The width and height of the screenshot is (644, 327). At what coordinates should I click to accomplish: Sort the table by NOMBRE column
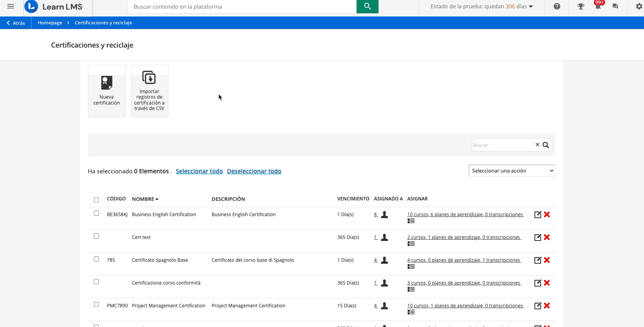click(x=145, y=199)
